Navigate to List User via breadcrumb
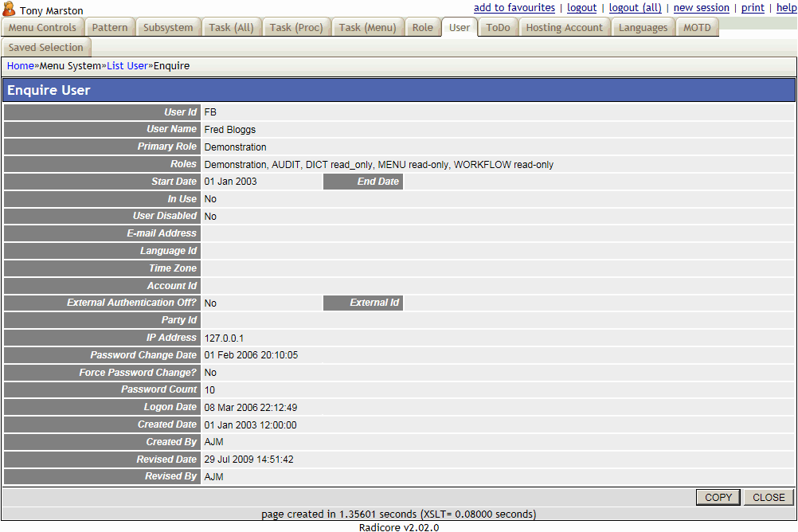Image resolution: width=798 pixels, height=532 pixels. 127,65
